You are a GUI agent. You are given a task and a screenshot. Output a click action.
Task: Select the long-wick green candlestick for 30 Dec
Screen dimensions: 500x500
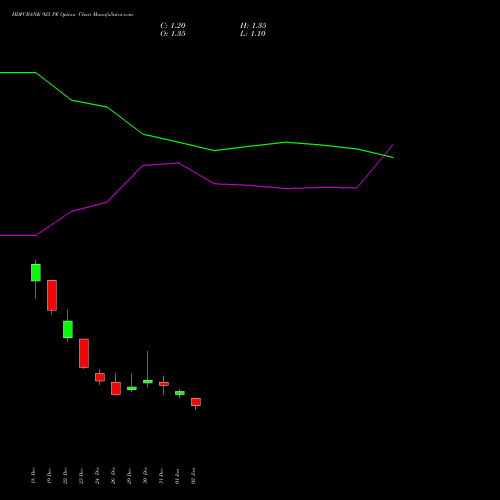[148, 381]
